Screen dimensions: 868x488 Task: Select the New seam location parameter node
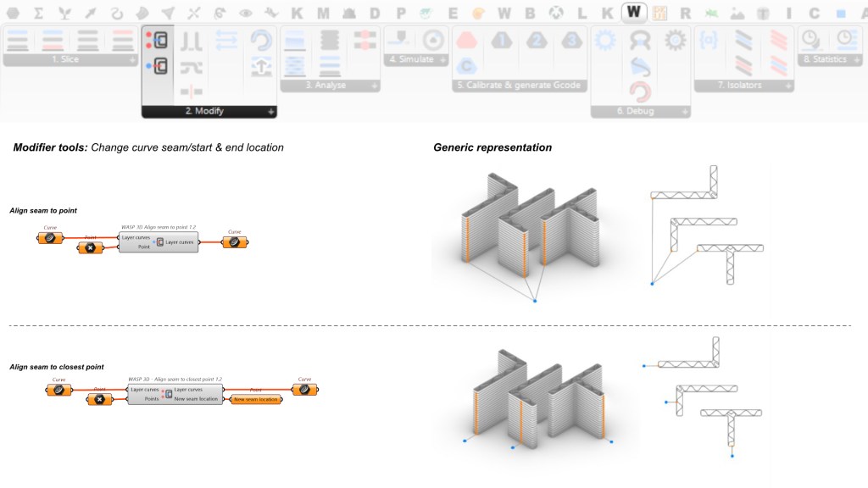coord(255,399)
